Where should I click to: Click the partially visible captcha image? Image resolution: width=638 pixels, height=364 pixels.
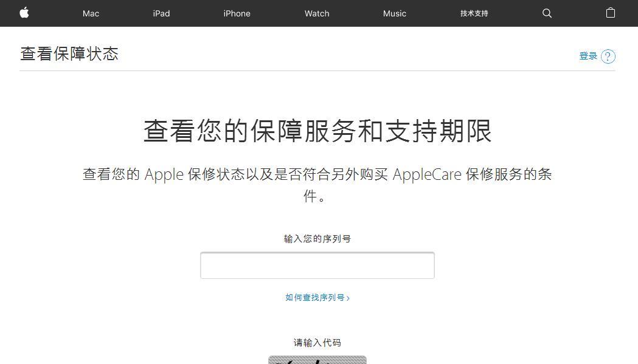pos(317,360)
